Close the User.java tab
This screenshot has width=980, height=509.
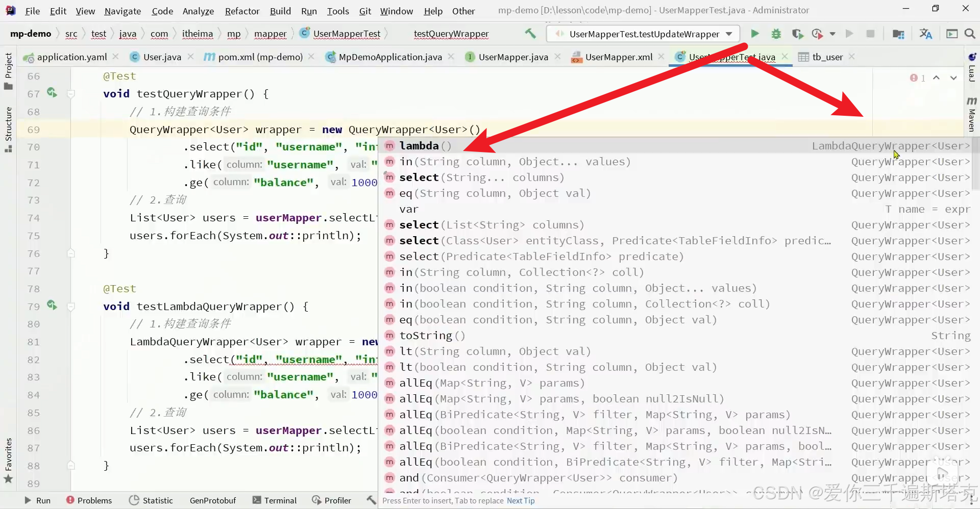click(x=190, y=57)
